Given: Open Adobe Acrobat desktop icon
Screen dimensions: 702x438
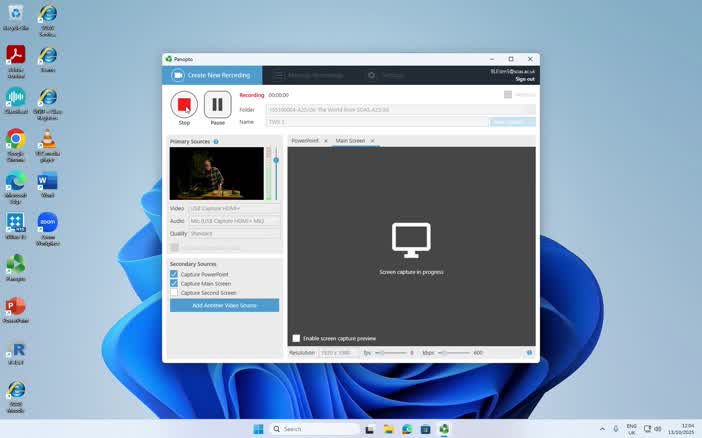Looking at the screenshot, I should pyautogui.click(x=16, y=61).
